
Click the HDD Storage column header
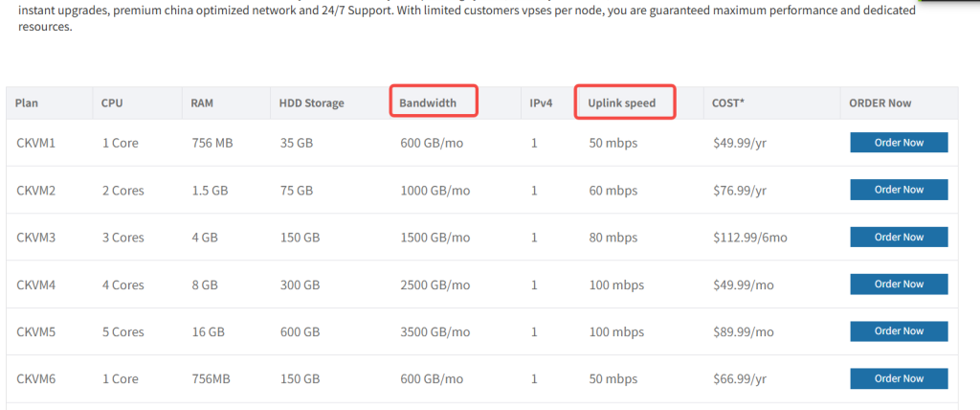coord(311,103)
